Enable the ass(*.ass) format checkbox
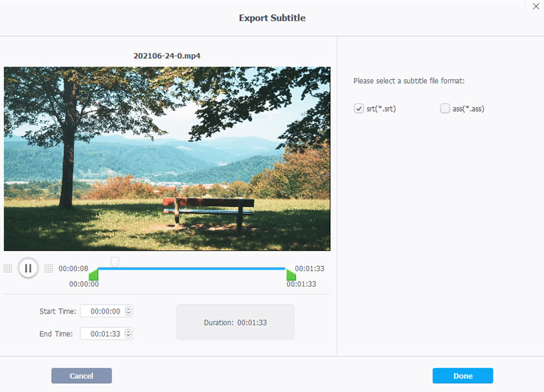 445,109
